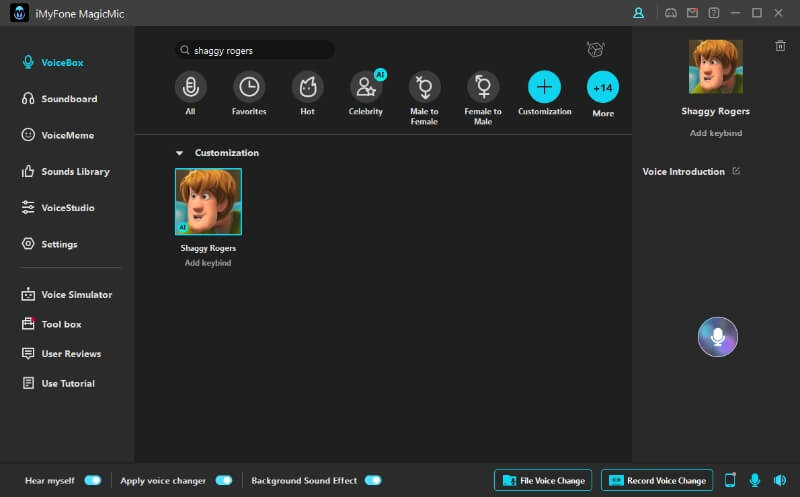Launch Voice Simulator

[67, 294]
